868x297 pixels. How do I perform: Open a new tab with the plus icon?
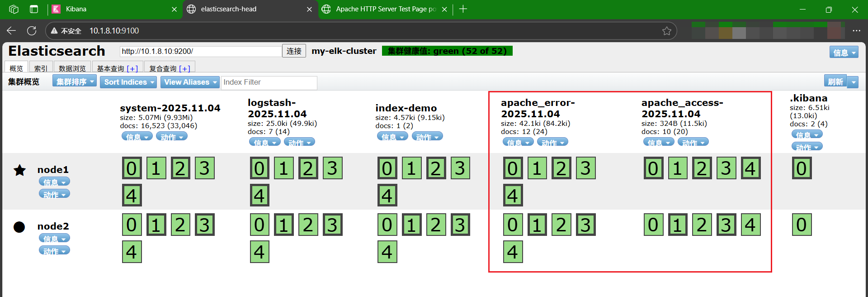(x=463, y=9)
